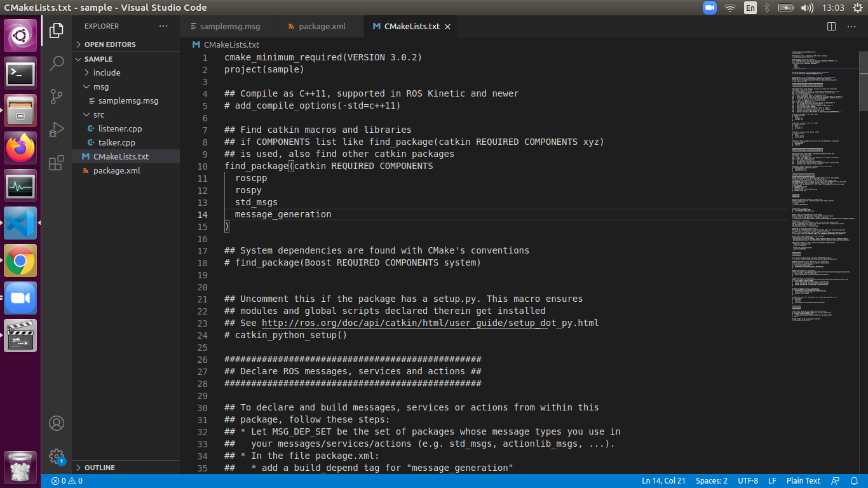Open the Source Control view
Image resolution: width=868 pixels, height=488 pixels.
(57, 96)
